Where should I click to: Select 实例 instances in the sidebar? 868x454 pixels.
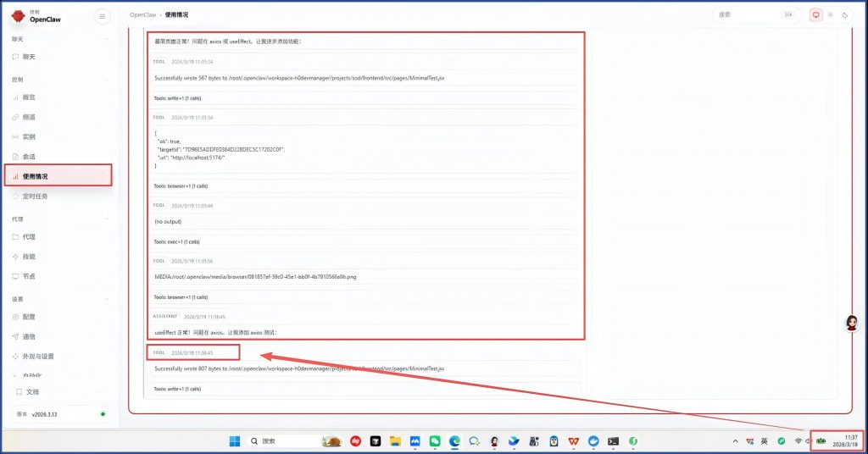click(x=29, y=136)
